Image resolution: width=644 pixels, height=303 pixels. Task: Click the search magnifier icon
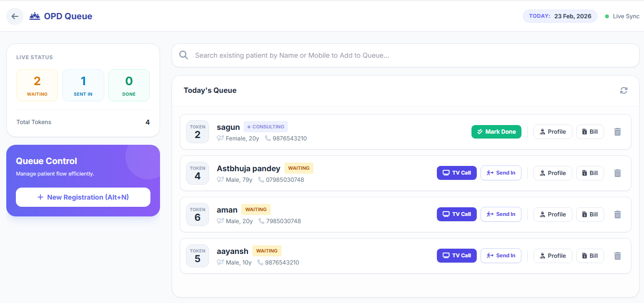(x=184, y=55)
